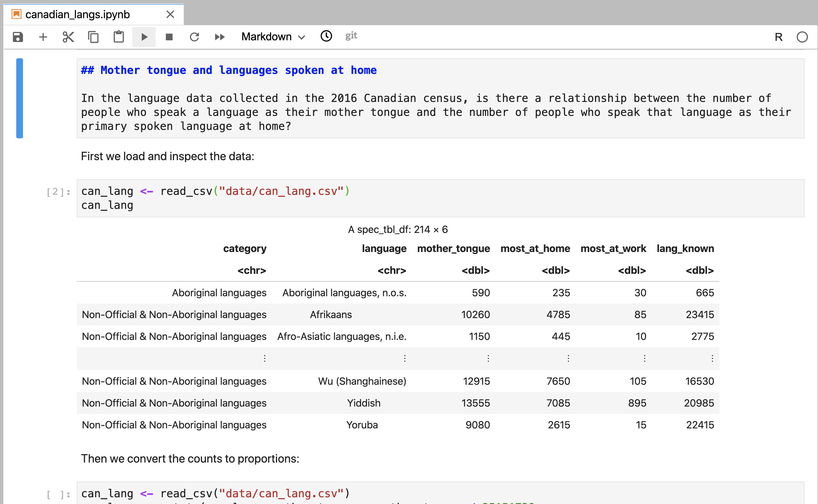Cut selected cell with scissors icon
The height and width of the screenshot is (504, 818).
(x=68, y=37)
